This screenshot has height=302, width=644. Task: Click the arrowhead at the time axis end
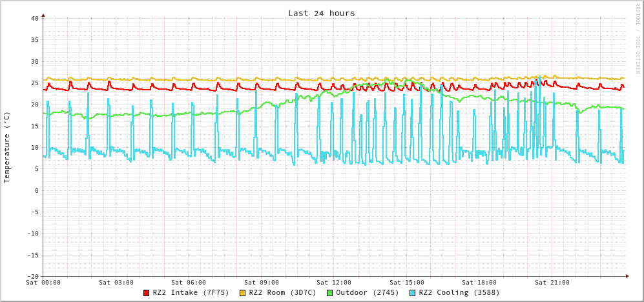pyautogui.click(x=627, y=276)
